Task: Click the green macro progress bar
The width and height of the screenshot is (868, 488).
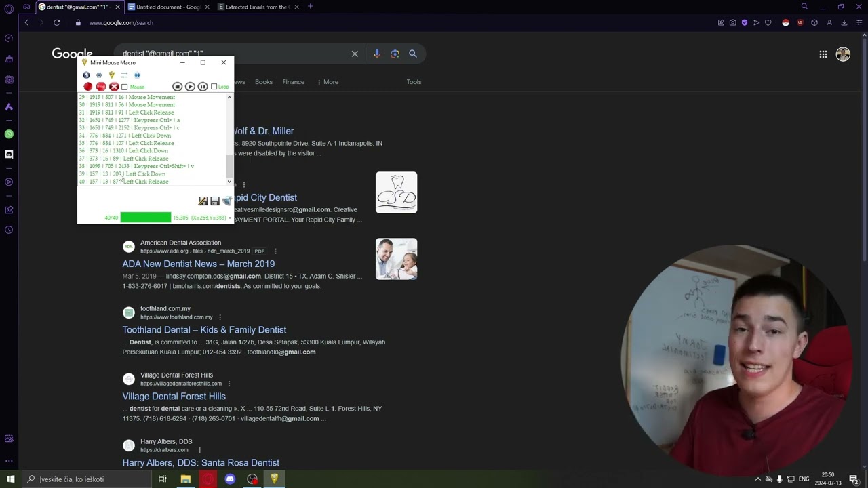Action: (x=146, y=218)
